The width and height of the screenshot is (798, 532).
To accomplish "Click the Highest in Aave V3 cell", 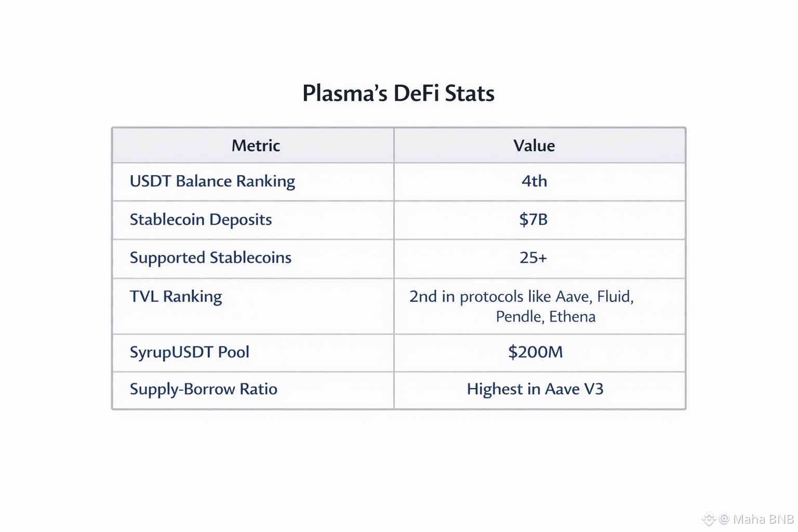I will coord(535,389).
